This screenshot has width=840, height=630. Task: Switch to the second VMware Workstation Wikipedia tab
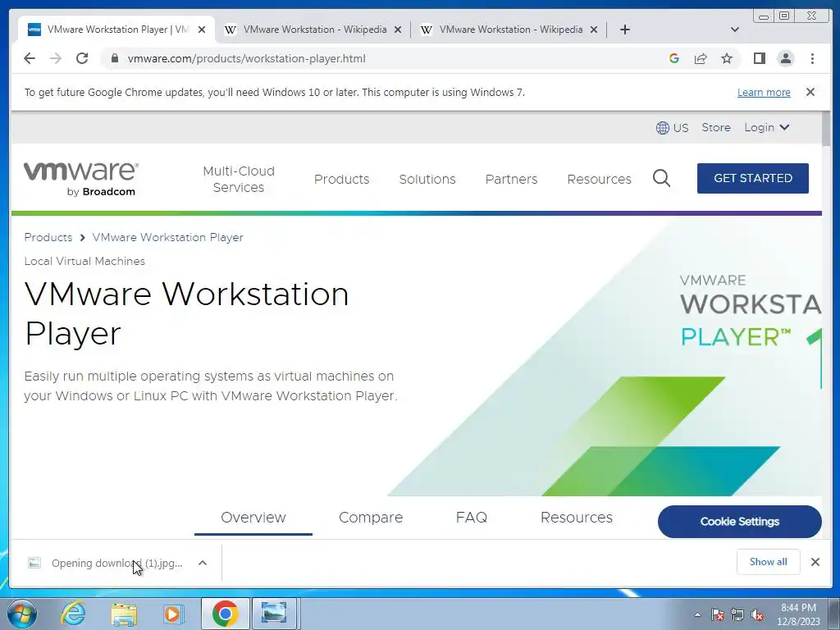tap(509, 30)
